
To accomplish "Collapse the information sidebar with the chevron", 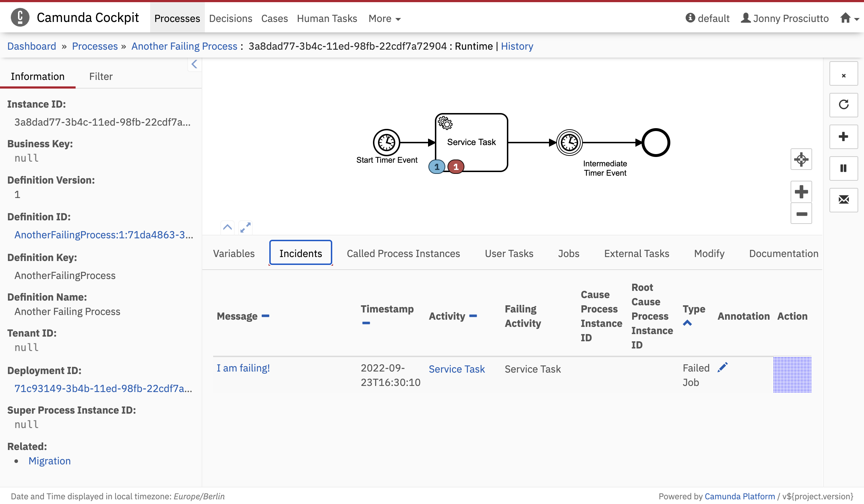I will coord(194,64).
